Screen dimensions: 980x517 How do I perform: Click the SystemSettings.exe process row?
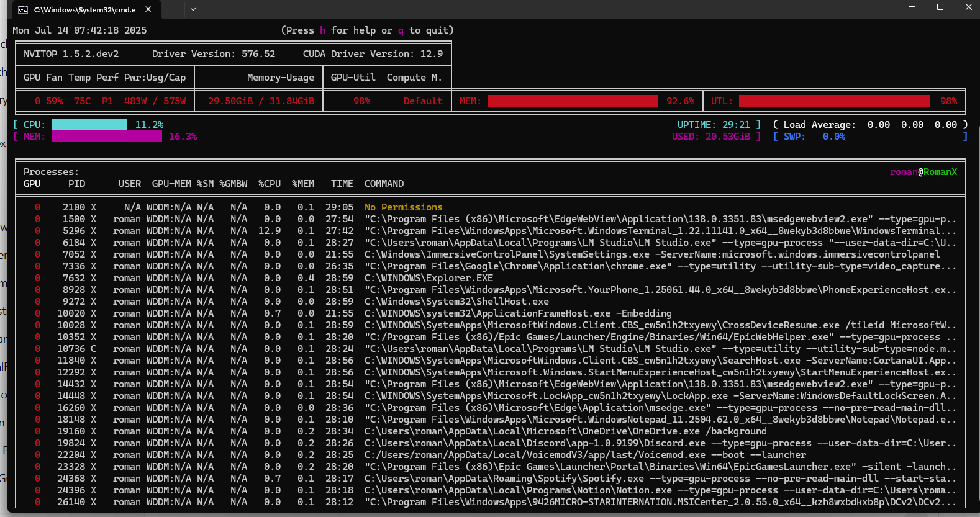pos(491,254)
